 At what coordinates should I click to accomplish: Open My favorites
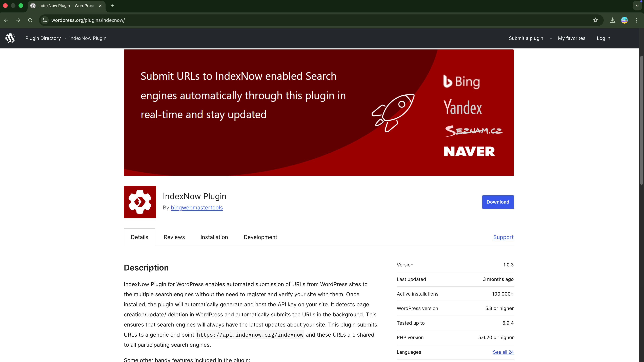tap(572, 38)
